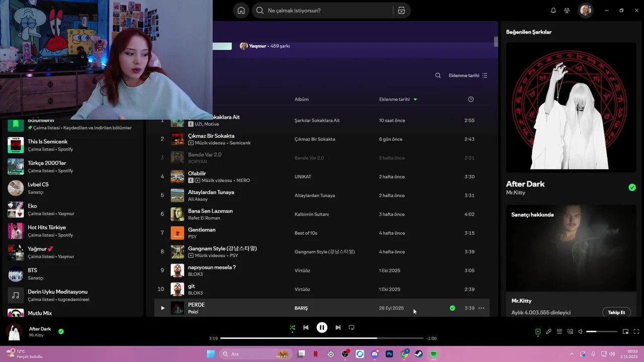Open 'Sanatçı hakkında' artist card
The width and height of the screenshot is (644, 362).
(571, 261)
